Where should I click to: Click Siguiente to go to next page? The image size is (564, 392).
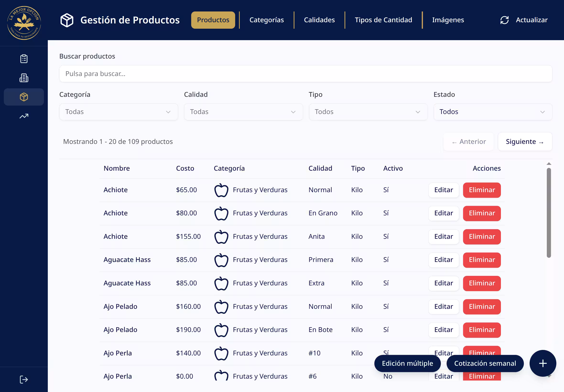525,142
